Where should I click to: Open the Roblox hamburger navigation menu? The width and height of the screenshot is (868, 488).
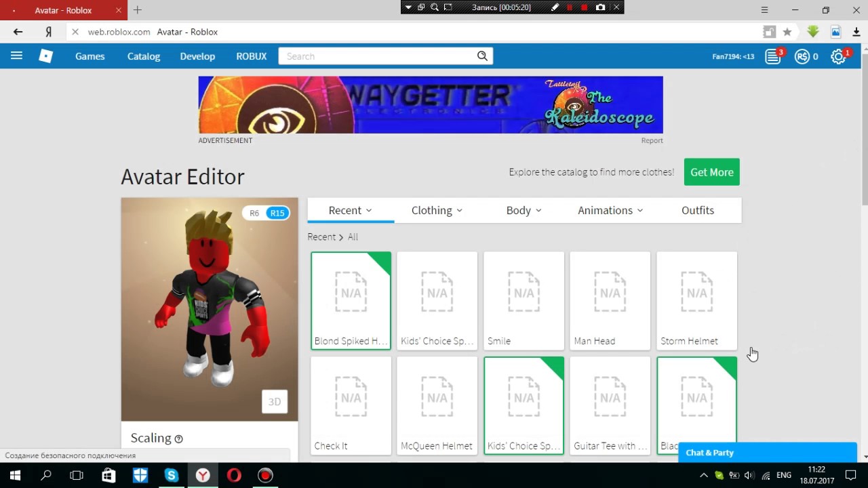tap(16, 56)
